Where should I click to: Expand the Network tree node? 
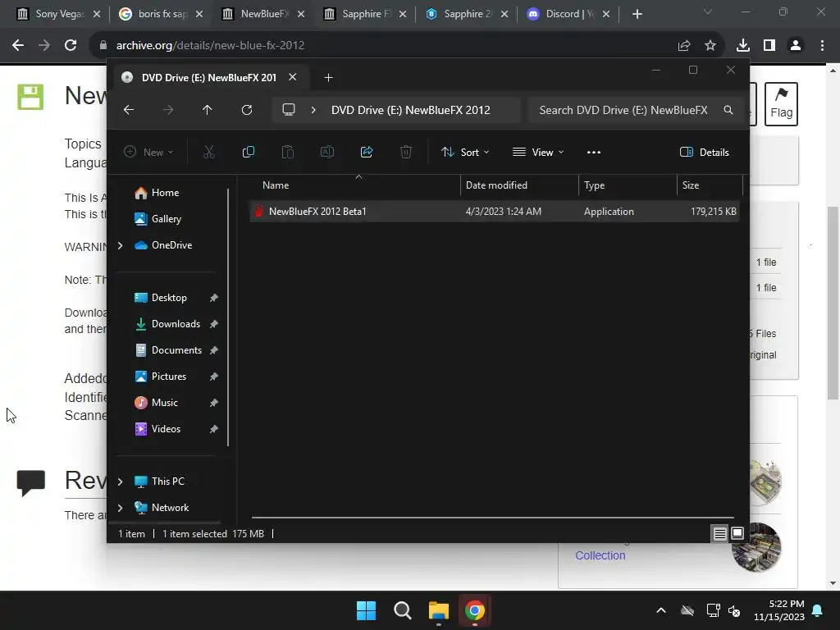pyautogui.click(x=120, y=508)
